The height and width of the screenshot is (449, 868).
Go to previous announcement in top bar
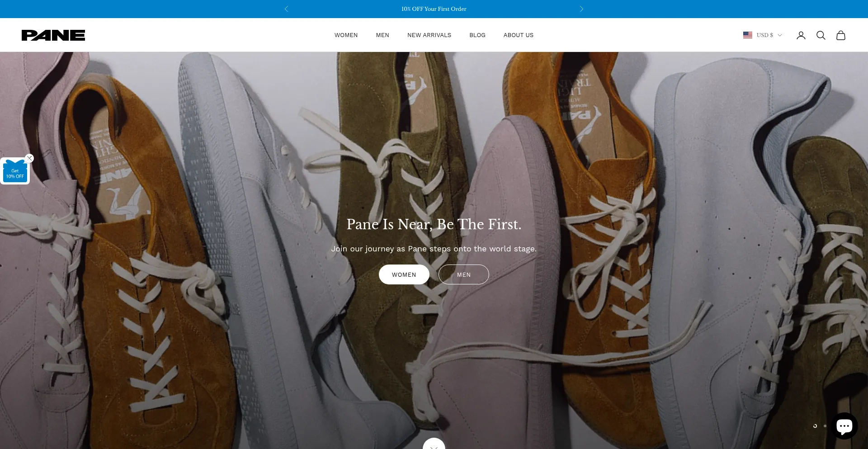pos(286,9)
